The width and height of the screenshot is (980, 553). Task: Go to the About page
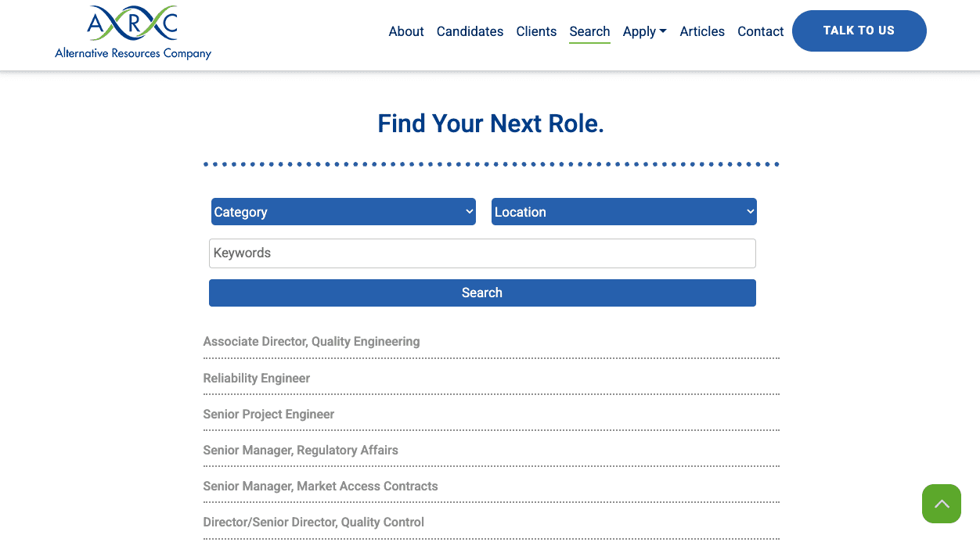click(x=406, y=31)
